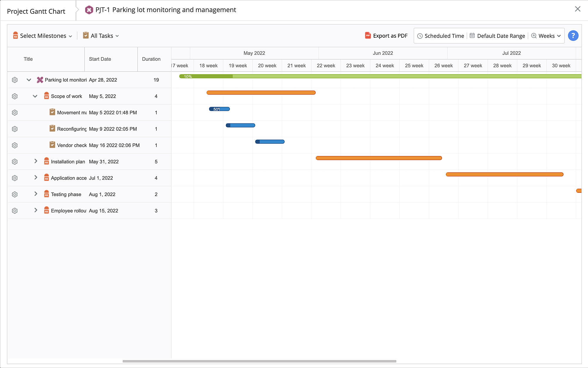Click the clock icon beside Scheduled Time
Viewport: 588px width, 368px height.
(x=420, y=36)
